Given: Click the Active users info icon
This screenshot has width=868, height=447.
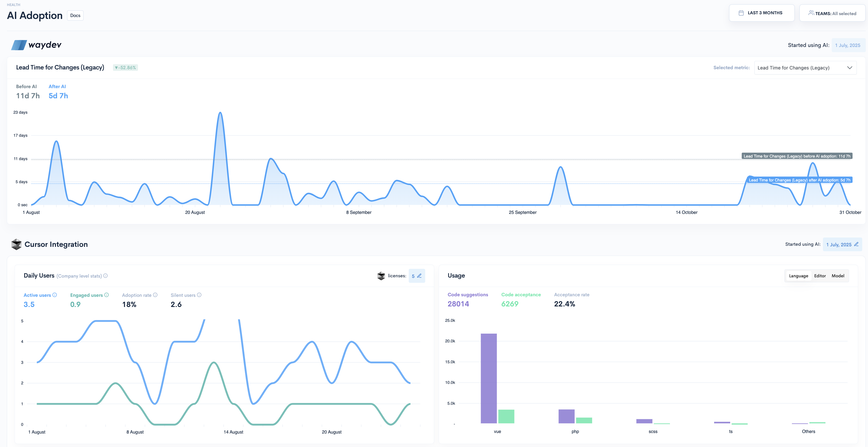Looking at the screenshot, I should click(x=55, y=295).
